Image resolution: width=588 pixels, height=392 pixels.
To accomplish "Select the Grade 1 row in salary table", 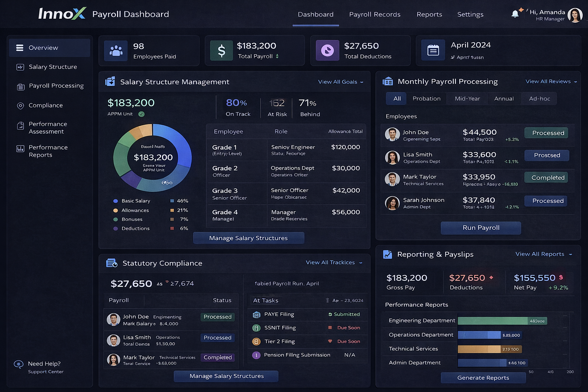I will point(286,150).
